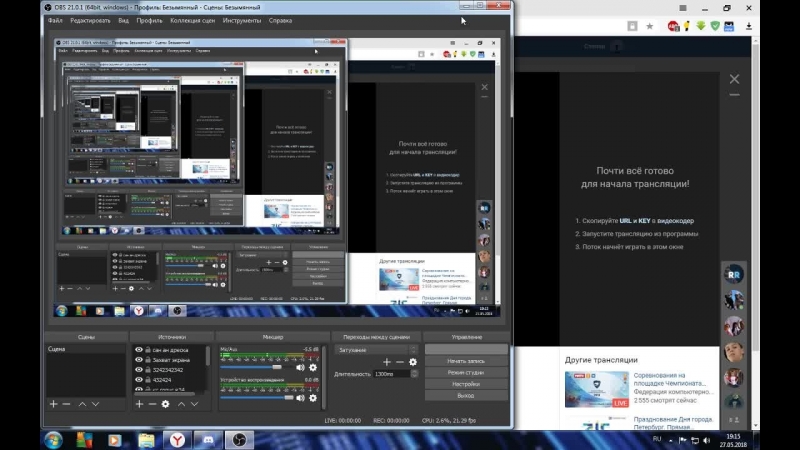800x450 pixels.
Task: Click the green download-arrow extension icon
Action: (701, 26)
